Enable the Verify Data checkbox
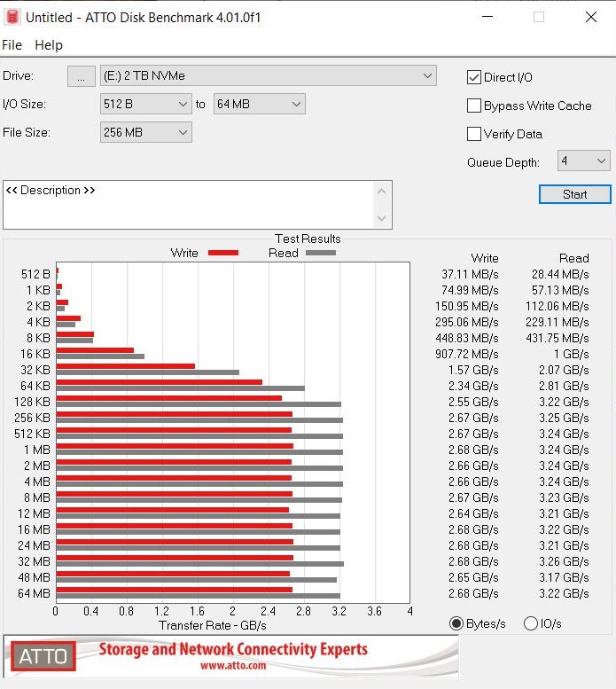The width and height of the screenshot is (616, 689). pos(474,134)
